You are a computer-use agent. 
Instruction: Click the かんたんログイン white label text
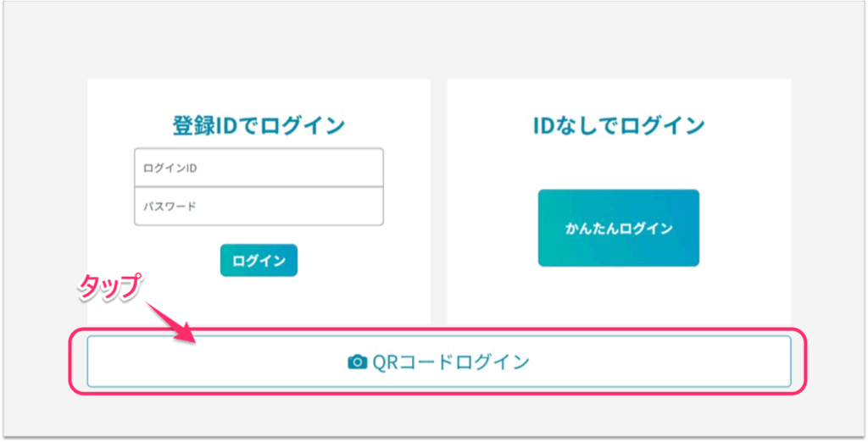coord(618,229)
